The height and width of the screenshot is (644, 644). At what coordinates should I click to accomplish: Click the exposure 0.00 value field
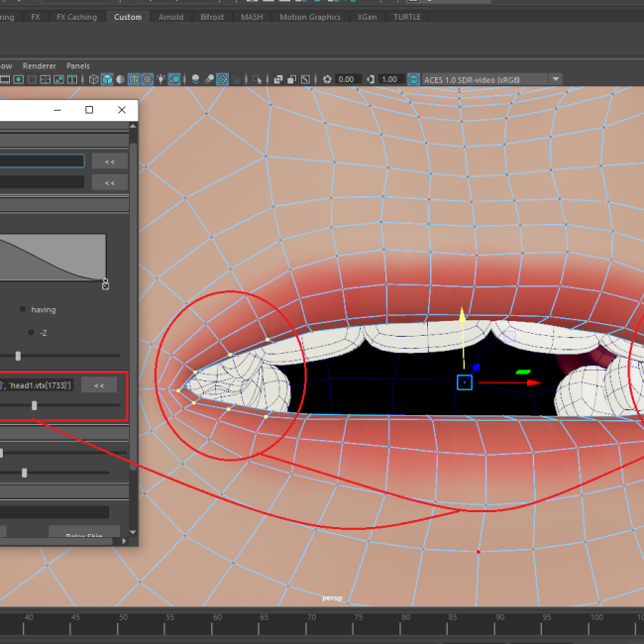tap(348, 79)
